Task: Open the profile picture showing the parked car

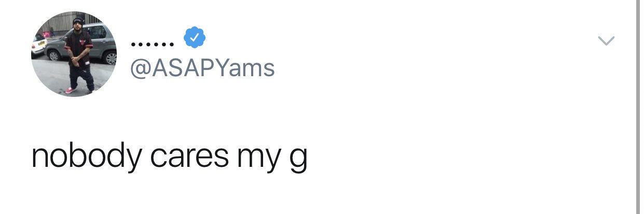Action: click(75, 54)
